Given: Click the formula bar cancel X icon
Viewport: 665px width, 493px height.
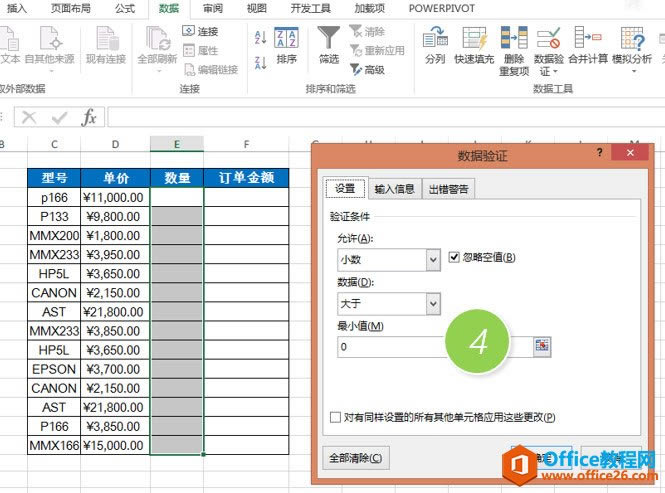Looking at the screenshot, I should [29, 117].
